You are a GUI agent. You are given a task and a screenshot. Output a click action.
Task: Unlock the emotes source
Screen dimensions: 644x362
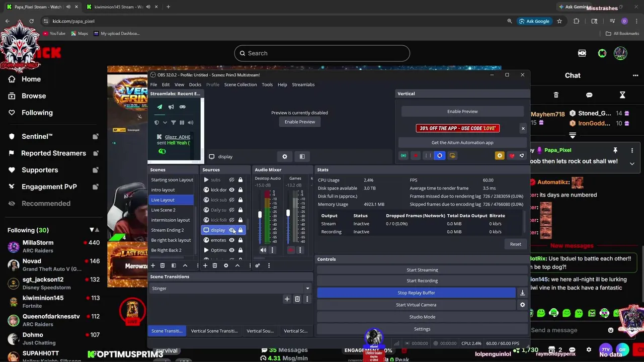pos(240,240)
